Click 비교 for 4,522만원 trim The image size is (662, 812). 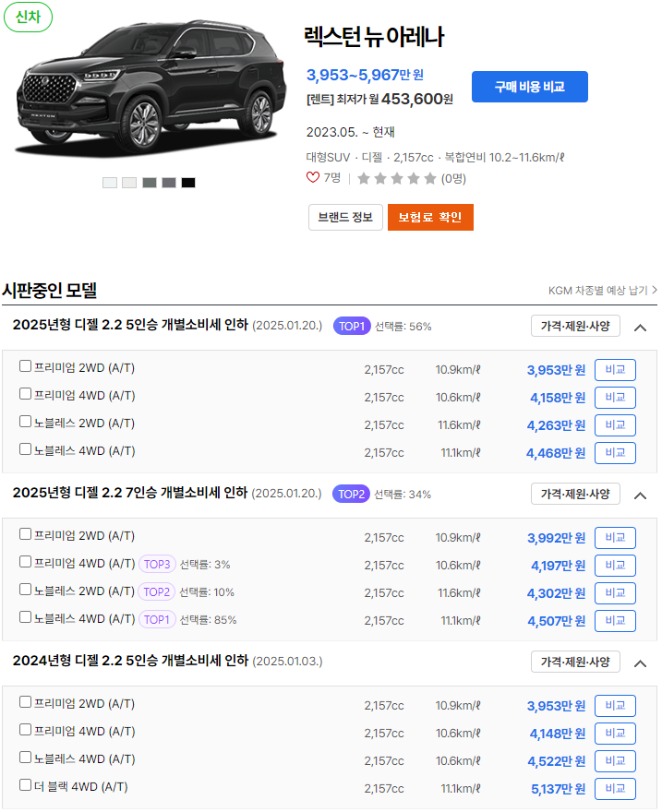point(615,761)
